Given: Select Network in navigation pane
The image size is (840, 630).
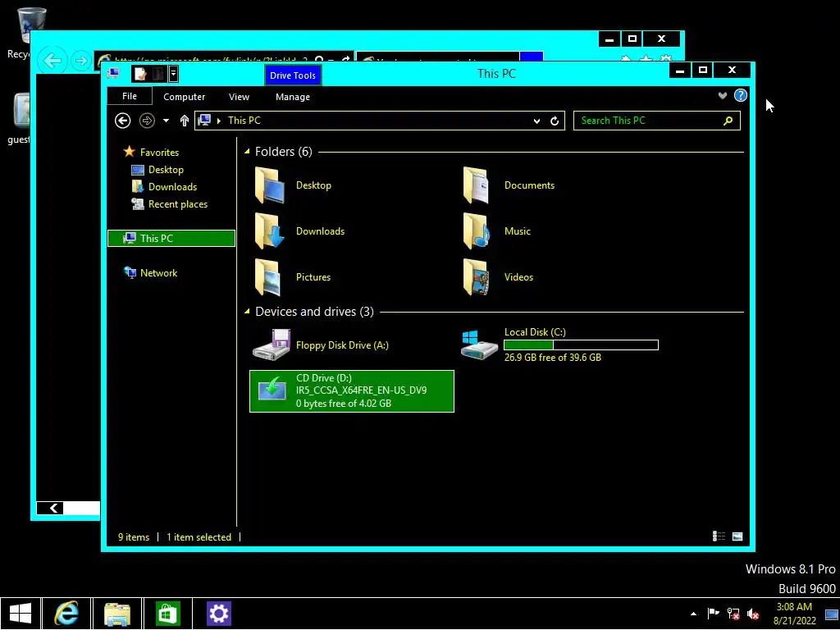Looking at the screenshot, I should tap(158, 273).
